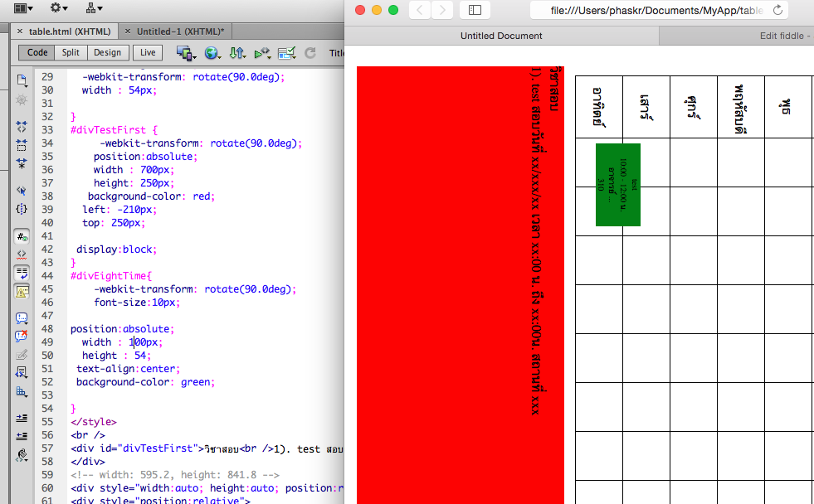Image resolution: width=814 pixels, height=504 pixels.
Task: Click the พฤหัสบดี table header cell
Action: pos(741,107)
